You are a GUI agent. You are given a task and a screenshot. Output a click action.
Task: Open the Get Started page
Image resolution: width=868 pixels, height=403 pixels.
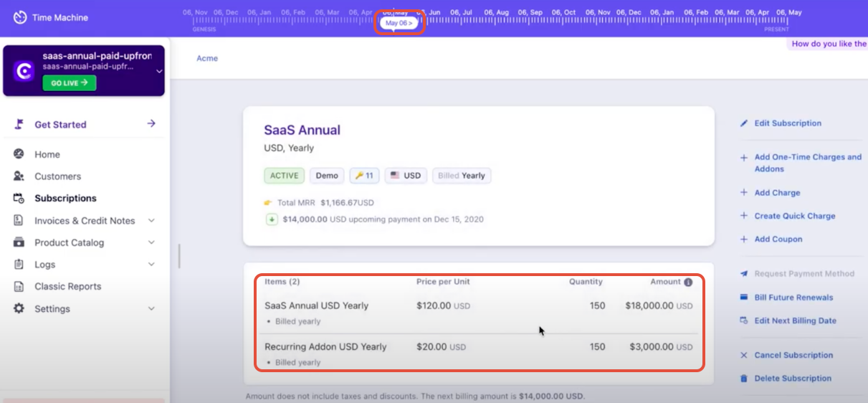pyautogui.click(x=60, y=125)
